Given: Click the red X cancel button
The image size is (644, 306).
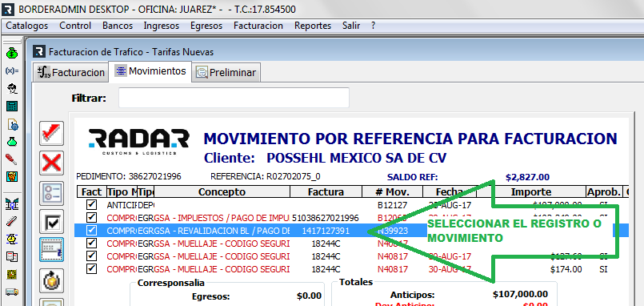Looking at the screenshot, I should (x=52, y=163).
